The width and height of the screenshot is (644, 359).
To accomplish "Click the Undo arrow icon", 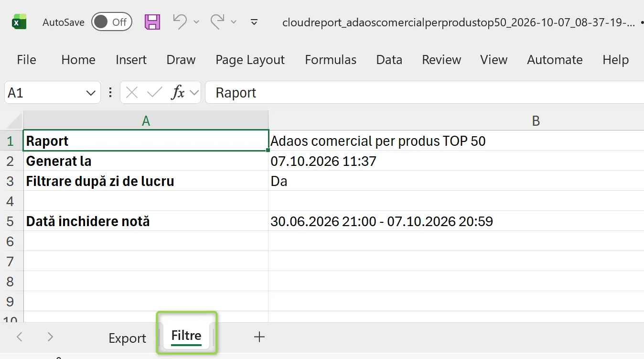I will [180, 22].
